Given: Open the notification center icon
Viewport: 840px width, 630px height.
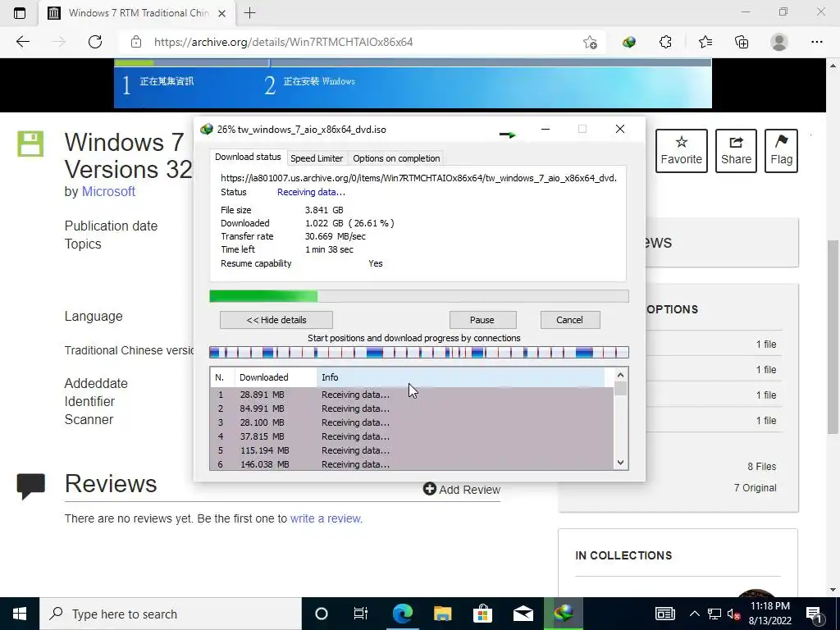Looking at the screenshot, I should click(x=814, y=614).
